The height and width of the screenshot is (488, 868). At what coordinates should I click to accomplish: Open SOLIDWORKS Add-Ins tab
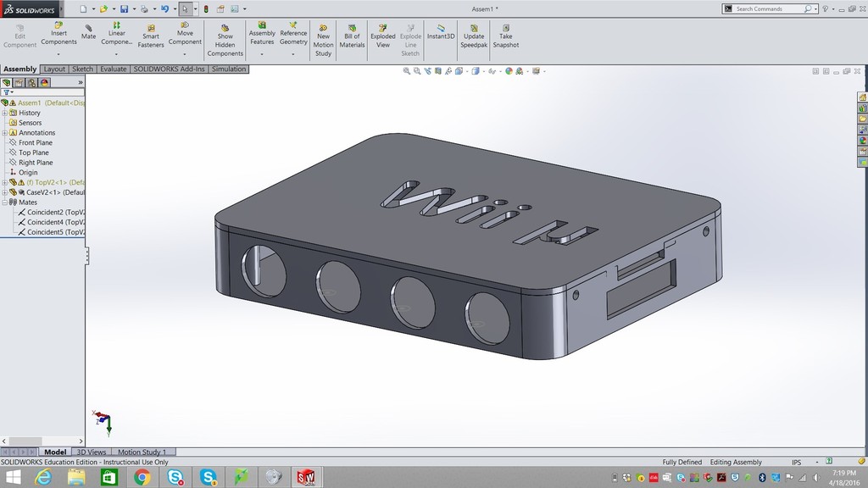169,69
